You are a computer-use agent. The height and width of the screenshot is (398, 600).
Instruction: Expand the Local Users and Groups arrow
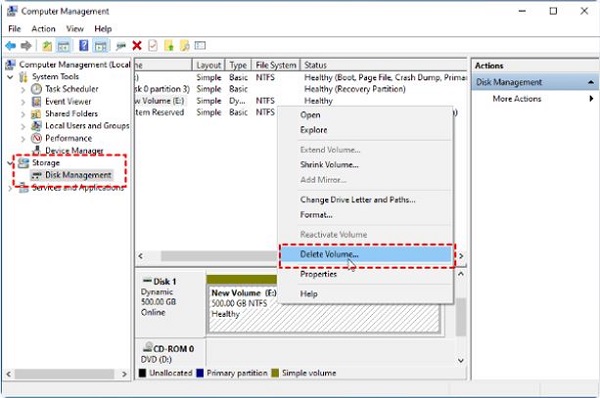23,126
